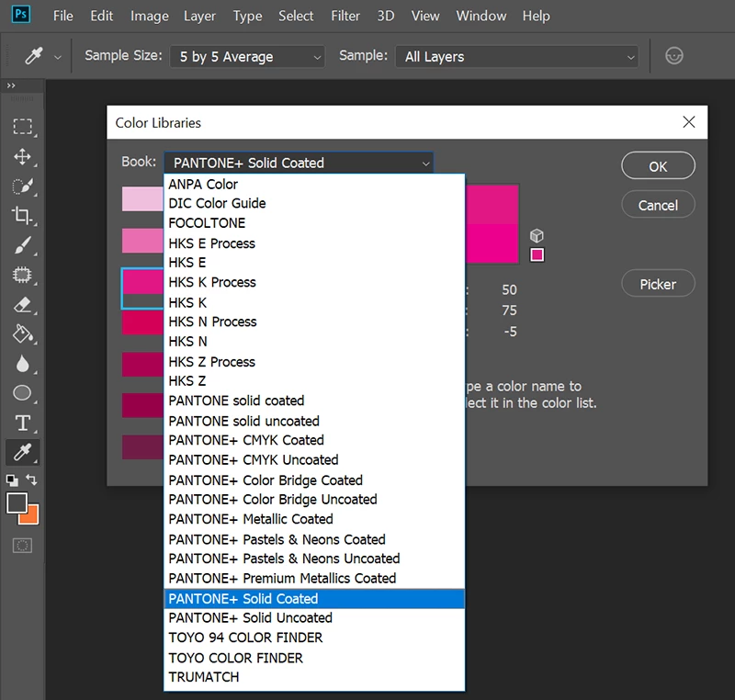Click the foreground color swatch
This screenshot has width=735, height=700.
point(17,503)
